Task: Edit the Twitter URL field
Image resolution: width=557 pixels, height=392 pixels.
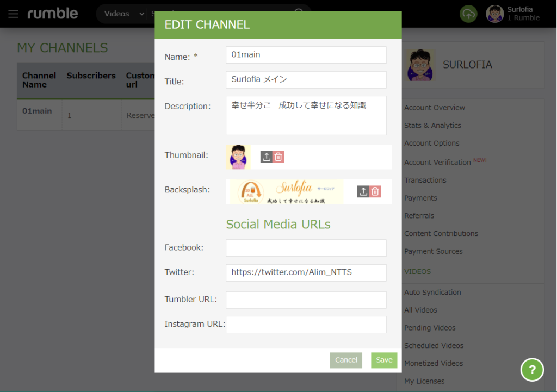Action: coord(306,272)
